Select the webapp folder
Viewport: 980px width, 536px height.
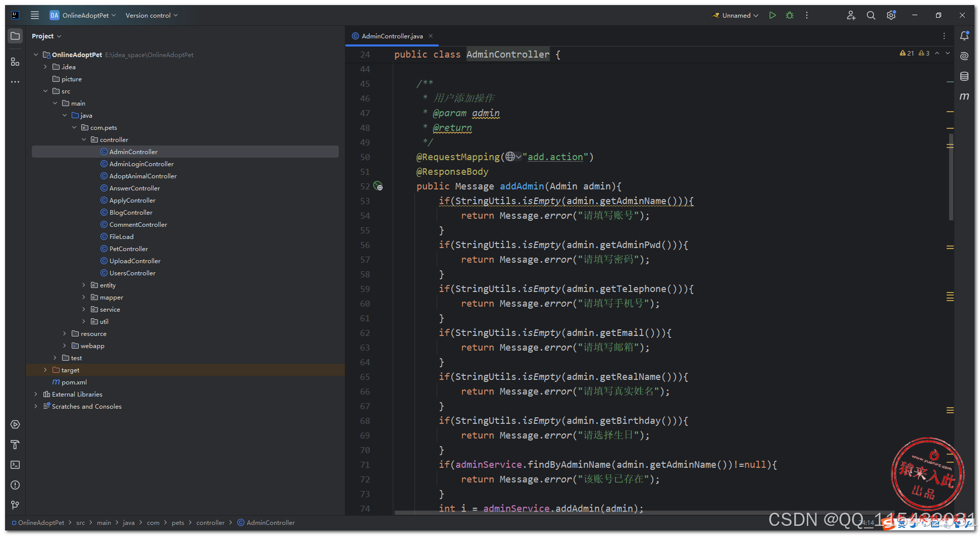point(92,346)
